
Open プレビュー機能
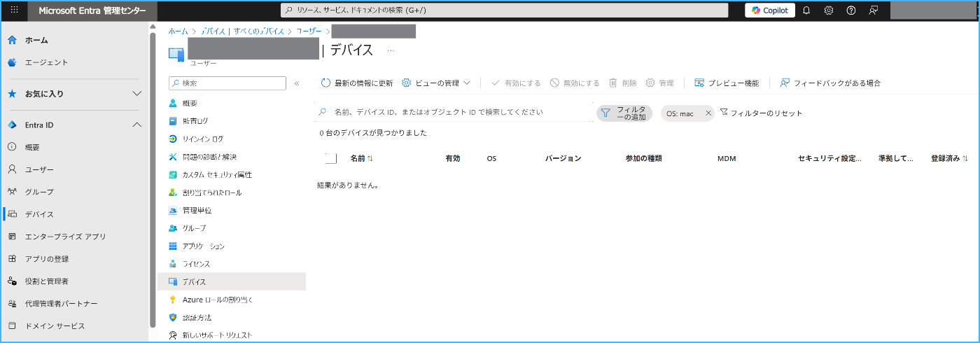point(727,83)
